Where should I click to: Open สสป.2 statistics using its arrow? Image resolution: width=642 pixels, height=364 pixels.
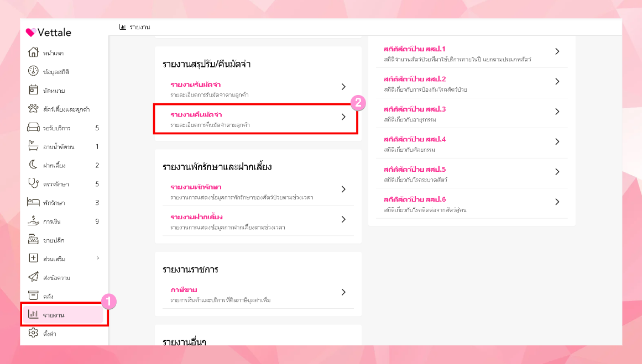coord(557,81)
